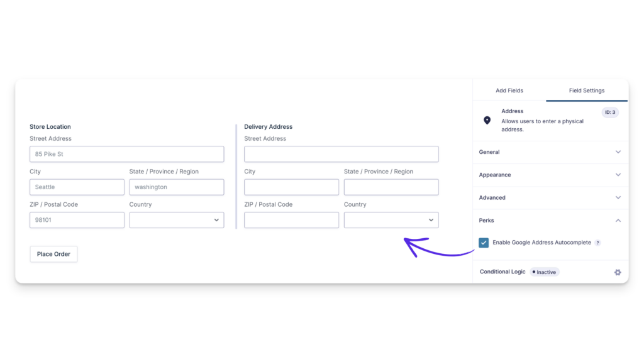Image resolution: width=644 pixels, height=362 pixels.
Task: Click 'Allows users to enter a physical address' text
Action: (542, 125)
